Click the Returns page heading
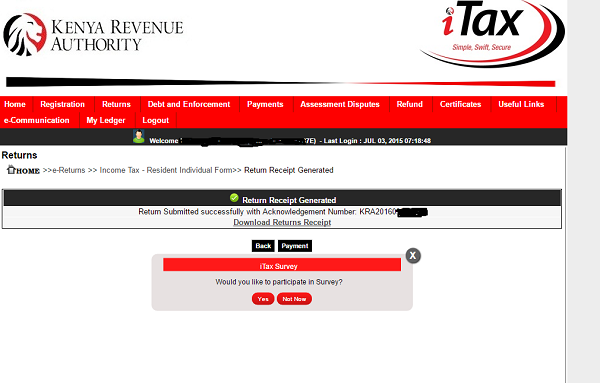 [x=20, y=155]
